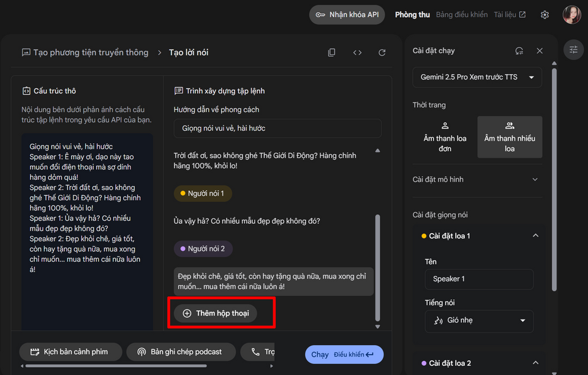Select Bản ghi chép podcast template

click(181, 352)
